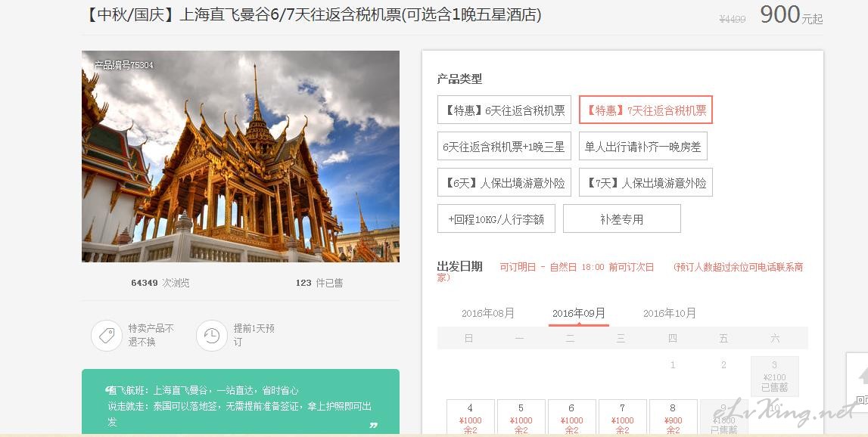This screenshot has height=437, width=868.
Task: Switch calendar to 2016年10月 tab
Action: [x=669, y=313]
